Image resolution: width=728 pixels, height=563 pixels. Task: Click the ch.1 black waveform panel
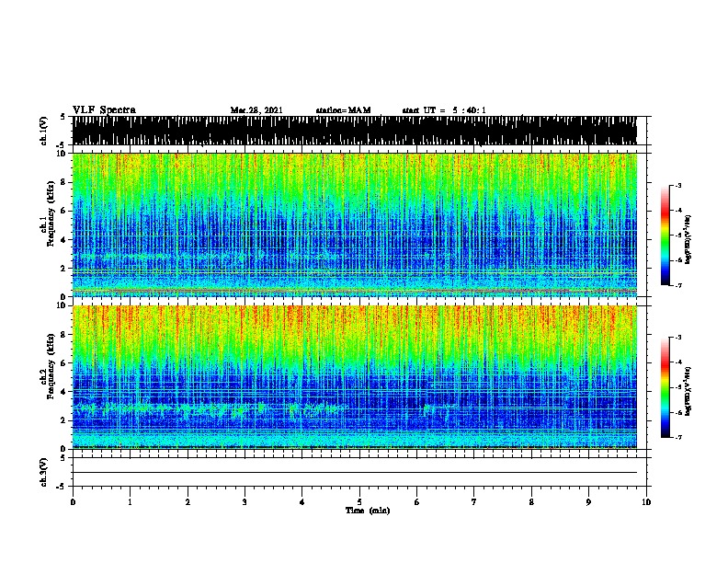[355, 131]
